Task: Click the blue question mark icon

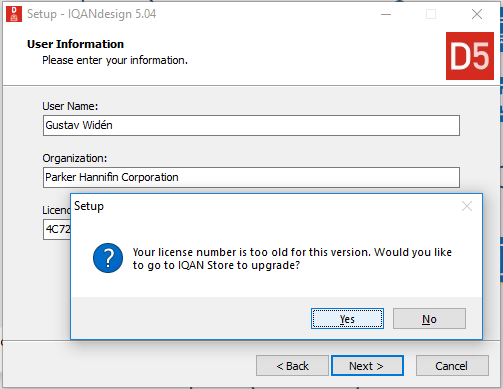Action: click(x=108, y=258)
